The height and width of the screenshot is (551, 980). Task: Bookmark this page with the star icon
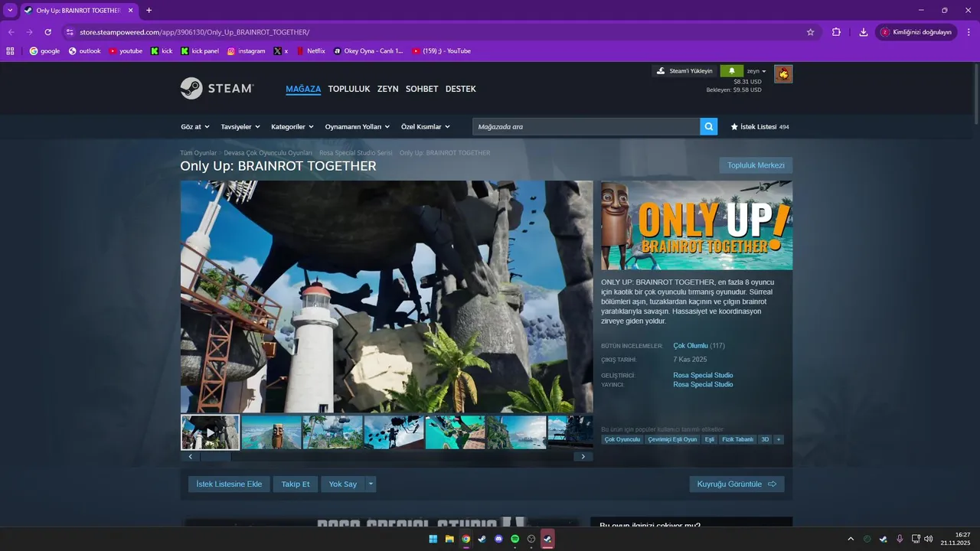(x=810, y=32)
